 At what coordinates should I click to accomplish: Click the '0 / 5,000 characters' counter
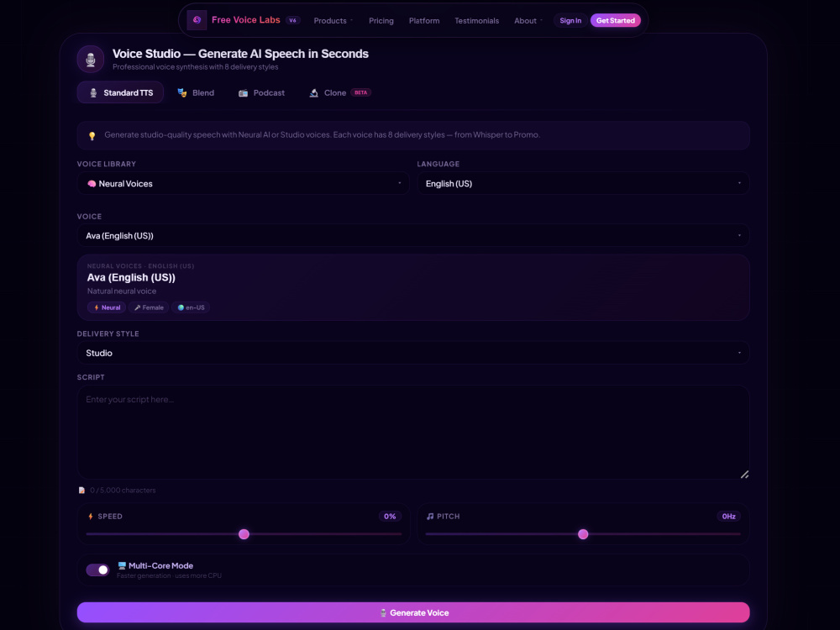point(123,491)
